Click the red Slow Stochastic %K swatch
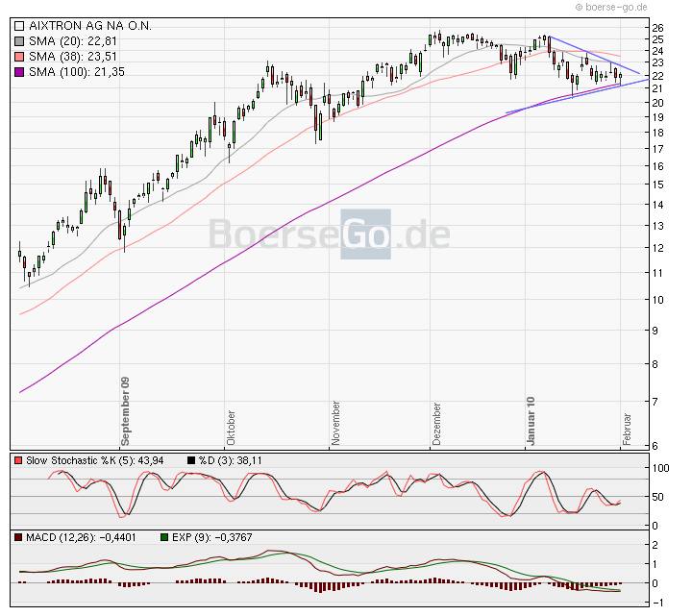The width and height of the screenshot is (692, 616). tap(18, 461)
